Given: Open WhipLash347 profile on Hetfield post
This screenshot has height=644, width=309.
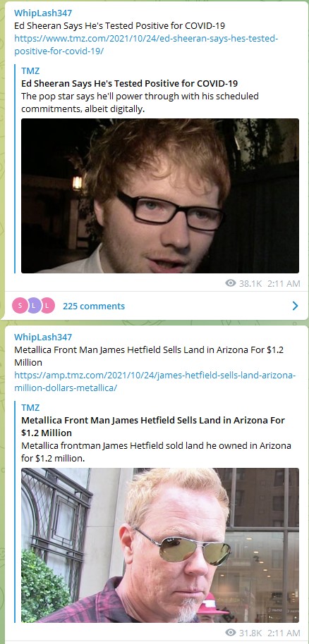Looking at the screenshot, I should click(43, 338).
